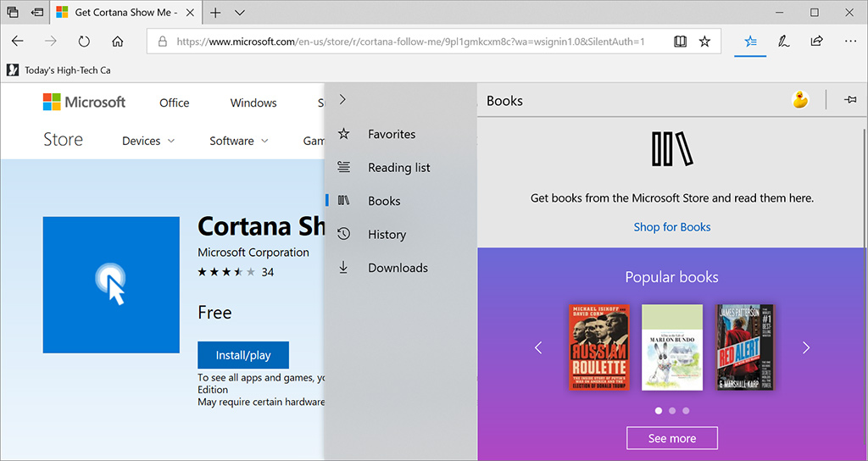This screenshot has width=868, height=461.
Task: Click the duck profile avatar icon
Action: (x=799, y=100)
